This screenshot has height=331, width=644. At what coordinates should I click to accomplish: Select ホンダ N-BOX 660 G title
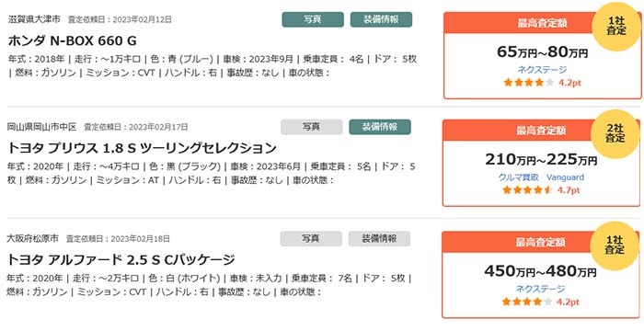tap(73, 40)
